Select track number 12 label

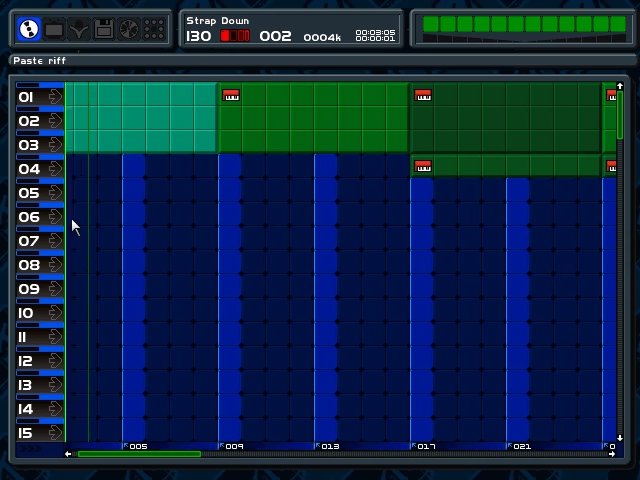tap(25, 361)
